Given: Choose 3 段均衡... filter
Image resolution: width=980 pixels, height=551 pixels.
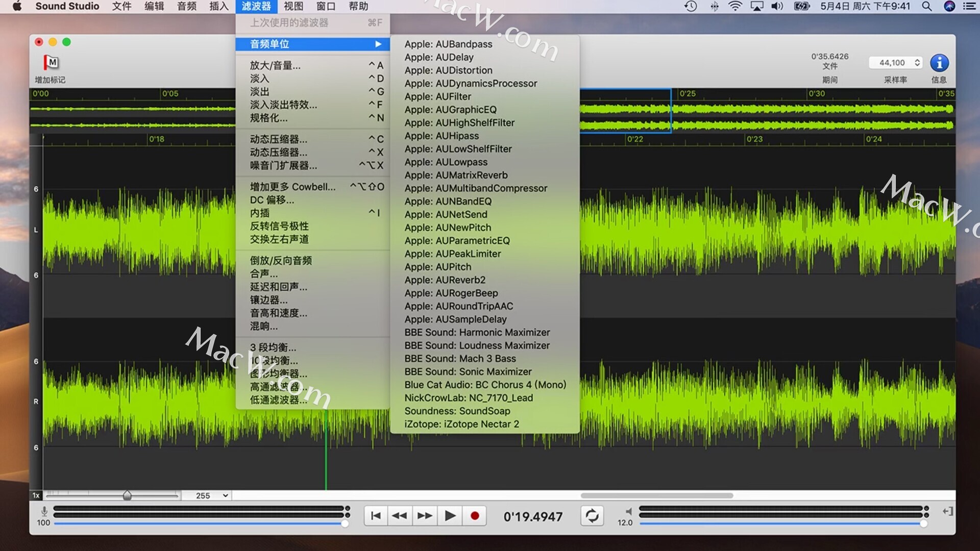Looking at the screenshot, I should click(x=313, y=347).
